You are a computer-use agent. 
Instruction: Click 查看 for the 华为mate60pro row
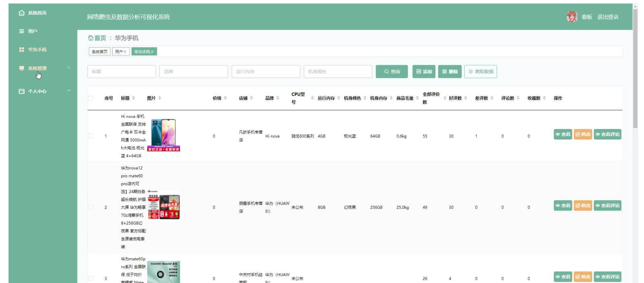click(563, 277)
